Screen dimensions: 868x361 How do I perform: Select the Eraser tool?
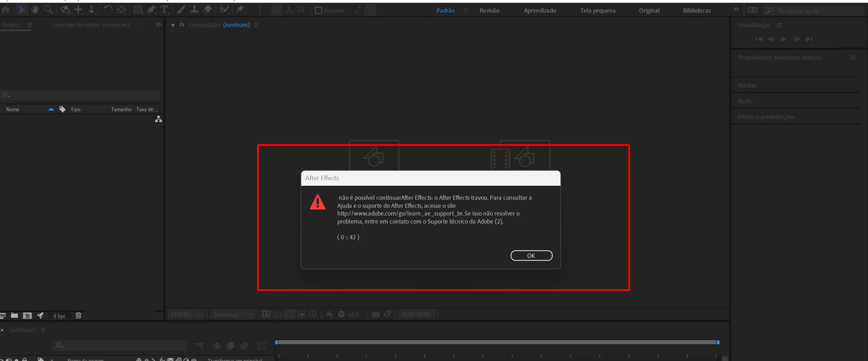tap(207, 10)
